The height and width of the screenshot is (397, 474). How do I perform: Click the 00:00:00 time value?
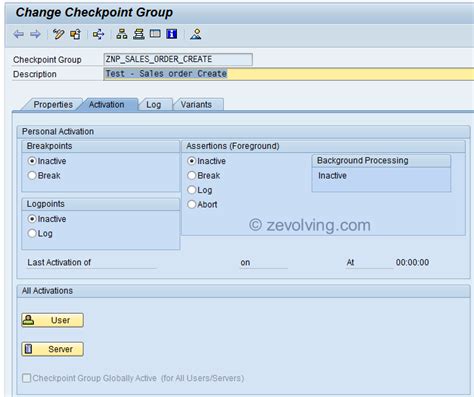[412, 263]
